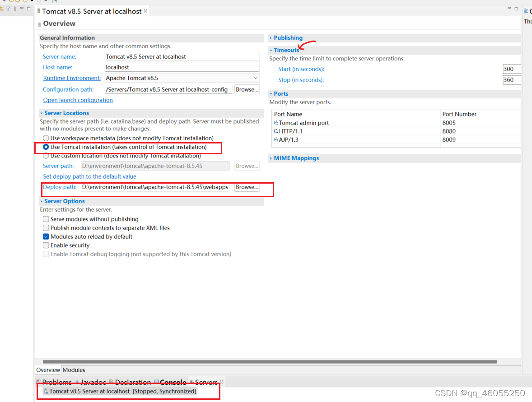The width and height of the screenshot is (532, 402).
Task: Click the Deploy path input field
Action: [155, 187]
